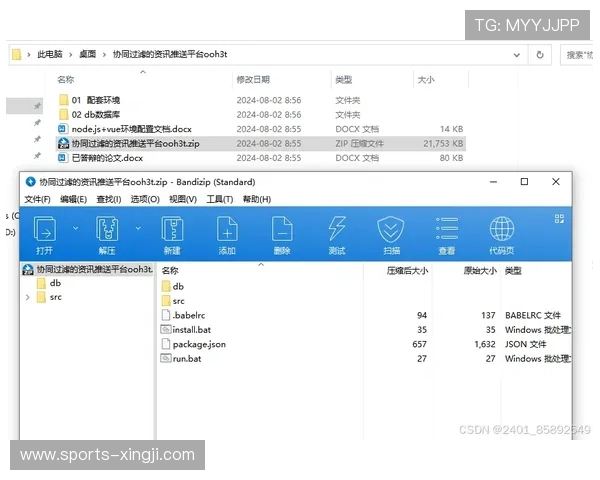Image resolution: width=600 pixels, height=480 pixels.
Task: Click the file icon of .babelrc
Action: tap(166, 315)
